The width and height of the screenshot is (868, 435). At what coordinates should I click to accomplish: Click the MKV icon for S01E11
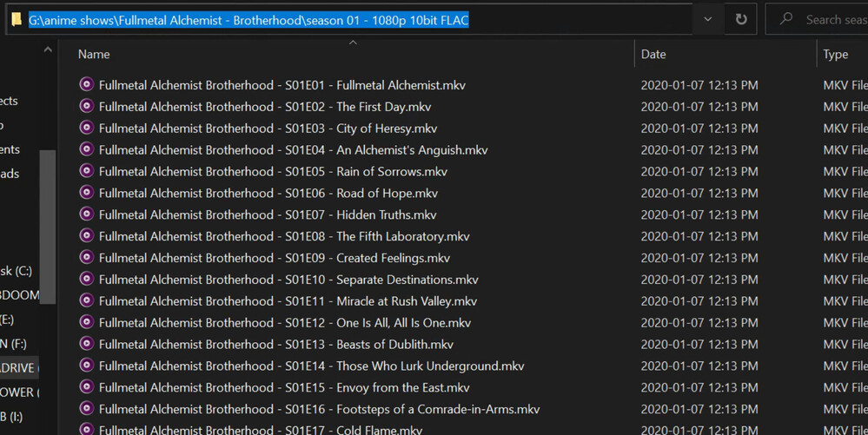[x=86, y=300]
